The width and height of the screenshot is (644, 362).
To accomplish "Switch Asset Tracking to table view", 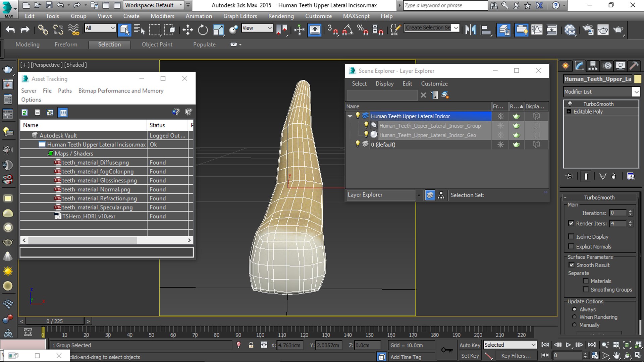I will pyautogui.click(x=63, y=113).
